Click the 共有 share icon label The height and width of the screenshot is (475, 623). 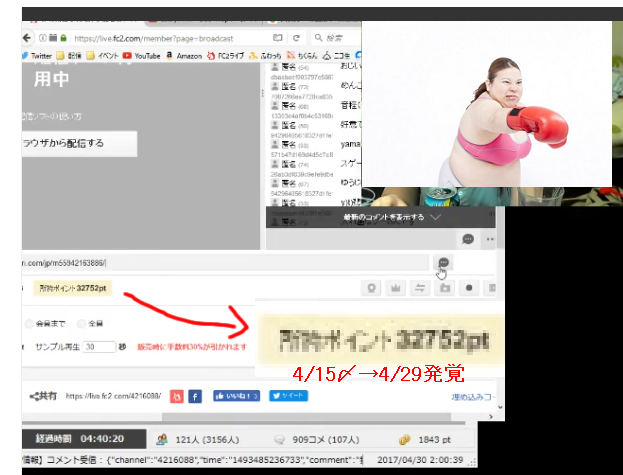click(x=43, y=396)
